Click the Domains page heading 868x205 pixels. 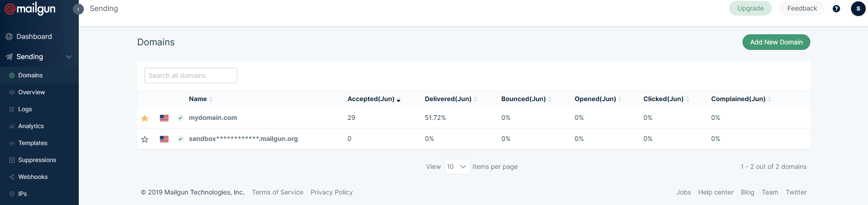click(156, 42)
